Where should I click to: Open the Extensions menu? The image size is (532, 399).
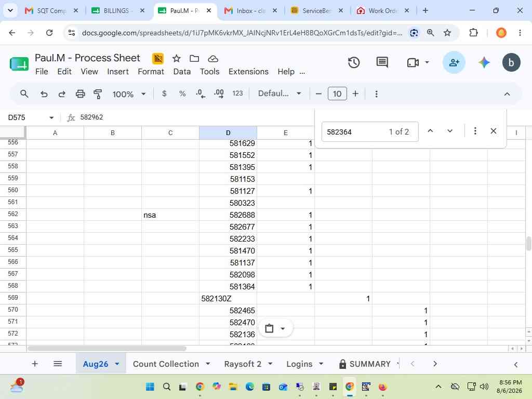248,72
